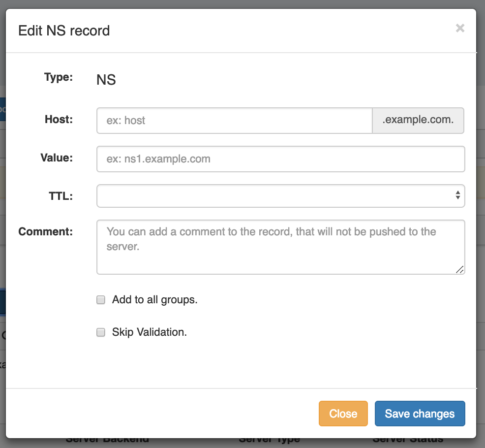The height and width of the screenshot is (448, 485).
Task: Click the TTL field label
Action: click(x=61, y=196)
